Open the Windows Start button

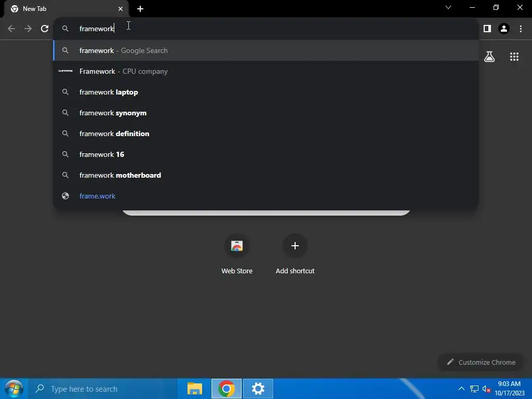(x=14, y=389)
